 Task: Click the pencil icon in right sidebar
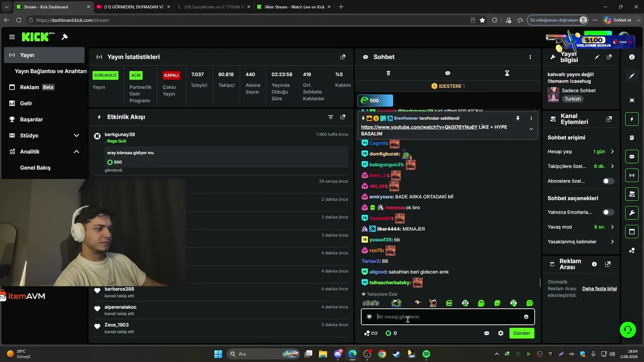click(632, 76)
